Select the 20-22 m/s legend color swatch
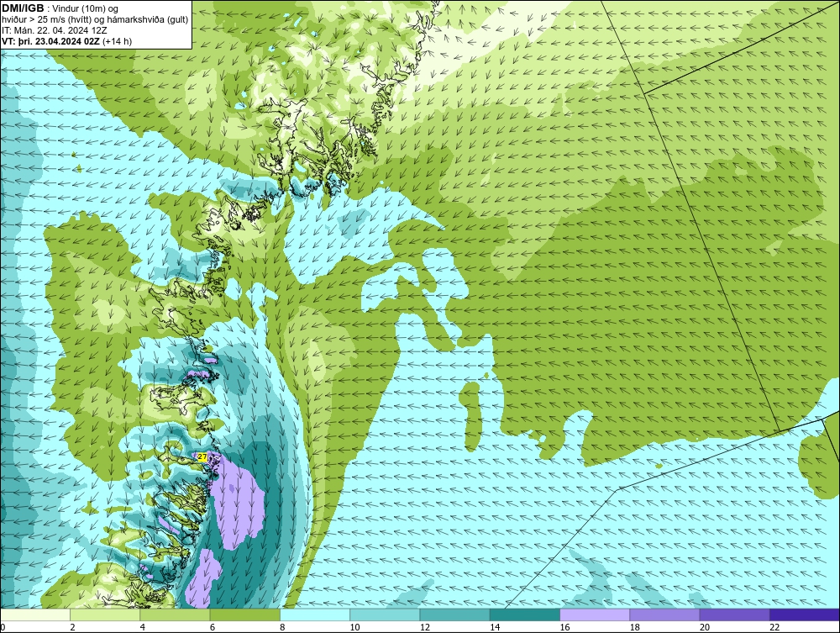The width and height of the screenshot is (840, 633). click(734, 615)
